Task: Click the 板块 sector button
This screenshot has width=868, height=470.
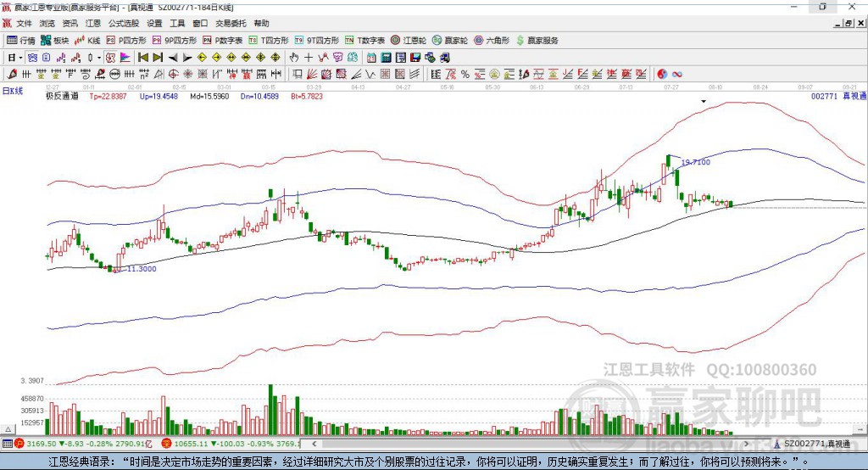Action: tap(55, 41)
